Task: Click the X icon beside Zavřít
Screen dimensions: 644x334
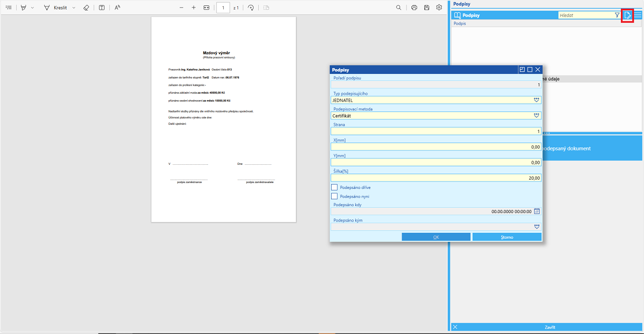Action: [x=455, y=327]
